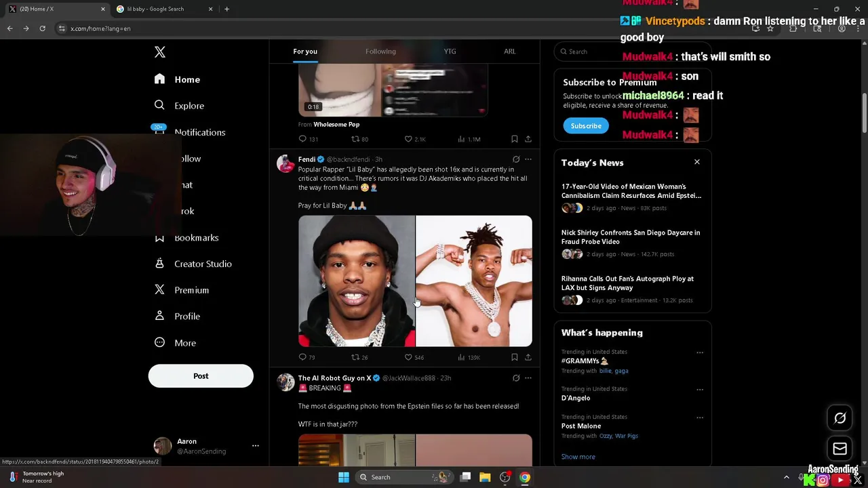Switch to the ARL tab
868x488 pixels.
509,52
